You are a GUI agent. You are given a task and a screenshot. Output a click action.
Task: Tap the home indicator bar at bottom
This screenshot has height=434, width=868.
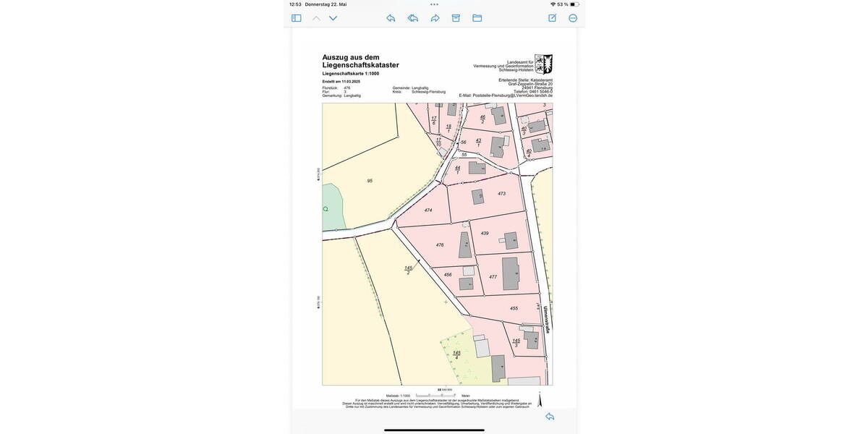coord(434,430)
